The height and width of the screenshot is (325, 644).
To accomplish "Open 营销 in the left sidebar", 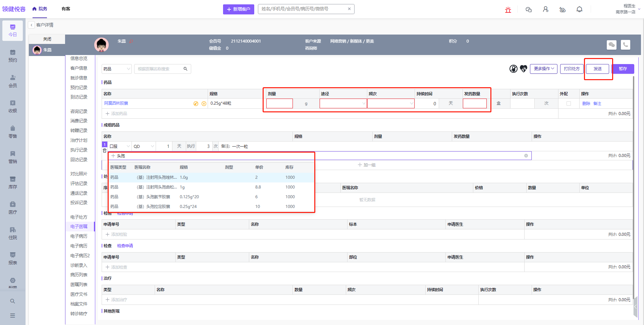I will pos(13,157).
